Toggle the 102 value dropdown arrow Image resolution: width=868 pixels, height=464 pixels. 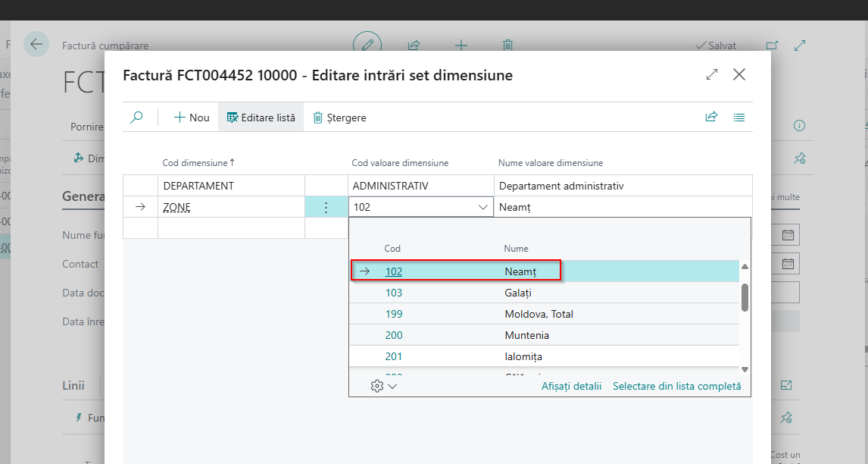(482, 207)
